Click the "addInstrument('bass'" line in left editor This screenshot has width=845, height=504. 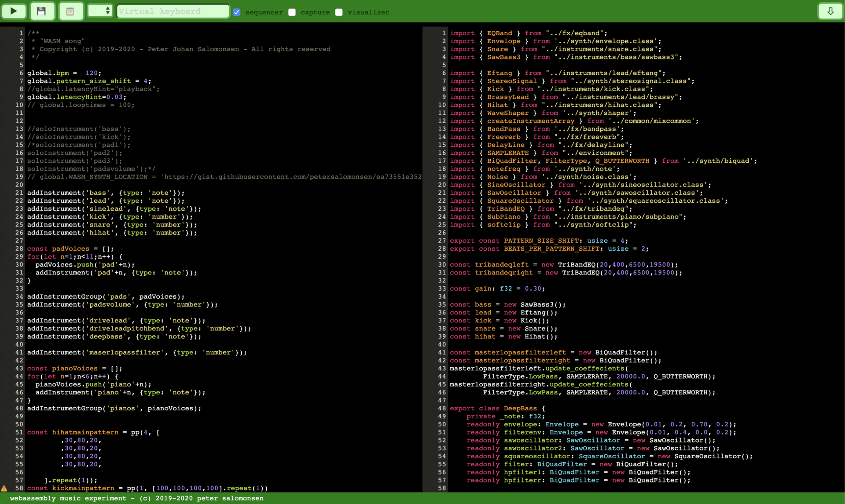click(x=106, y=193)
